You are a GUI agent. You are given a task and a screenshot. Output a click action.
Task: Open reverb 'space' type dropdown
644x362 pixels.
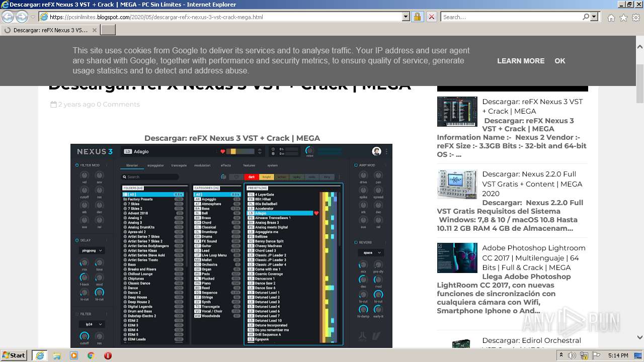(371, 253)
